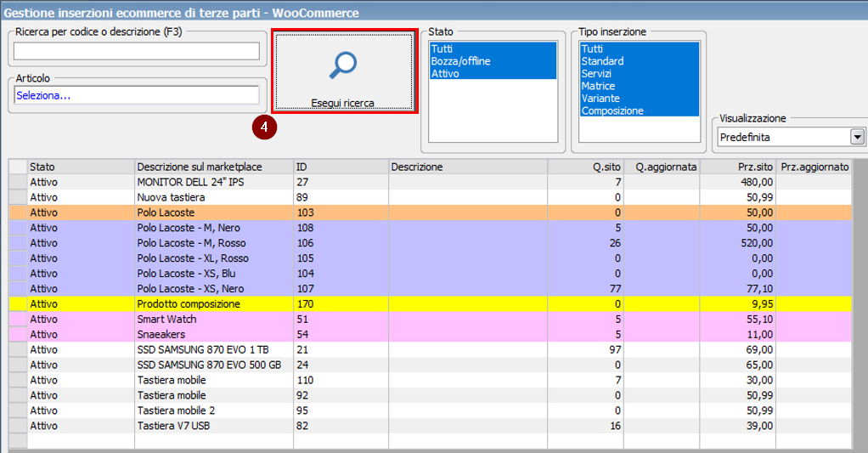Select Attivo in the Stato list
868x453 pixels.
pos(493,73)
